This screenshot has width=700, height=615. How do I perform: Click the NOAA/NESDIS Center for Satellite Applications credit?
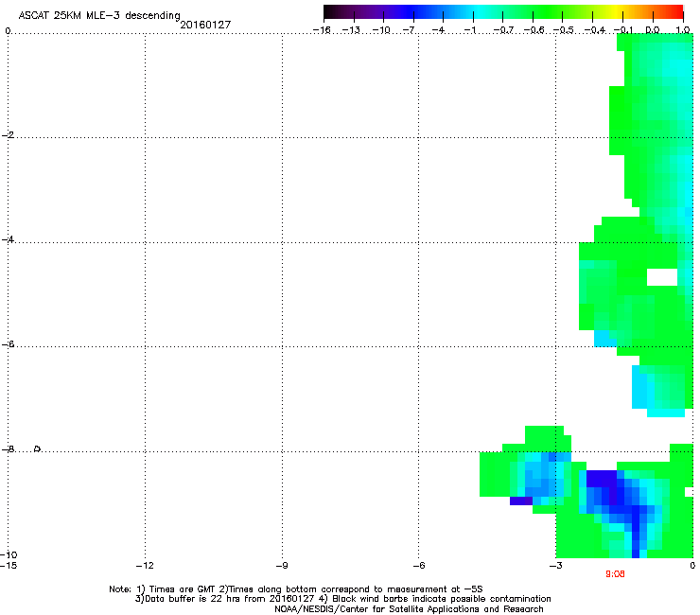[x=409, y=609]
